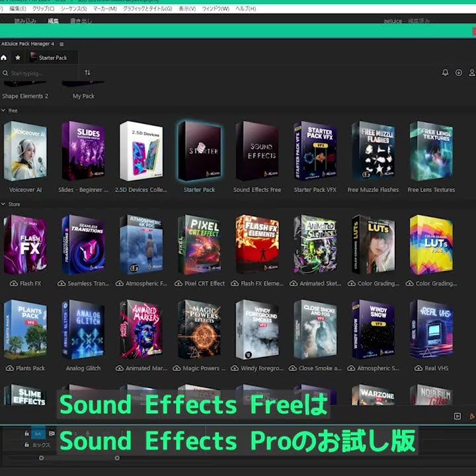The height and width of the screenshot is (476, 476).
Task: Select the Starter Pack breadcrumb tab
Action: (x=53, y=58)
